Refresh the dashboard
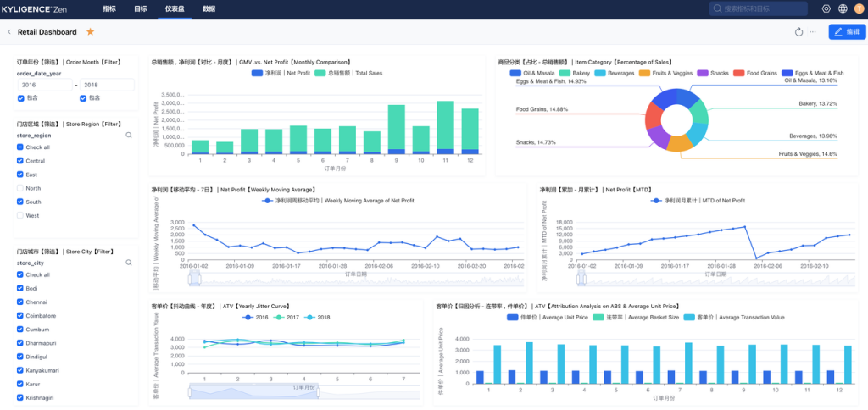The image size is (868, 410). tap(798, 32)
